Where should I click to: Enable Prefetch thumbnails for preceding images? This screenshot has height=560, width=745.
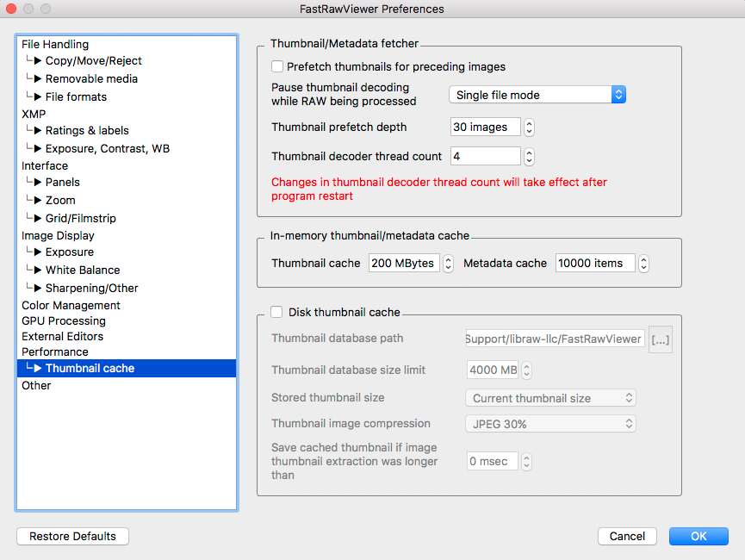click(277, 66)
